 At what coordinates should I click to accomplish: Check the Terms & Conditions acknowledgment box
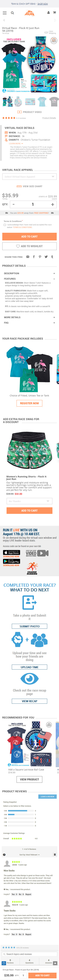coord(5,225)
